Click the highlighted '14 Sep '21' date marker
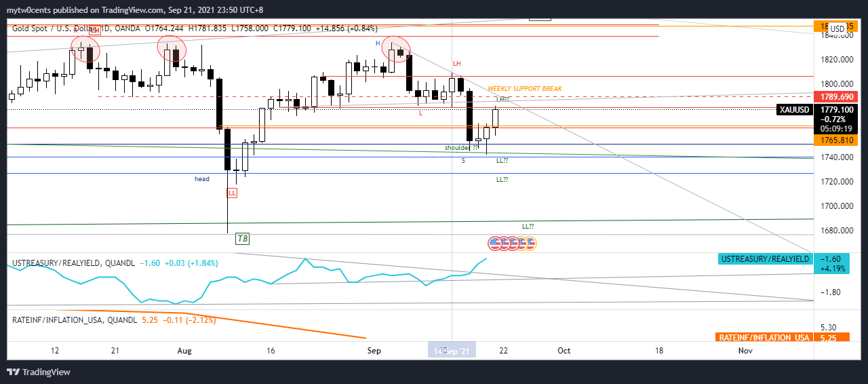This screenshot has width=868, height=384. [452, 351]
